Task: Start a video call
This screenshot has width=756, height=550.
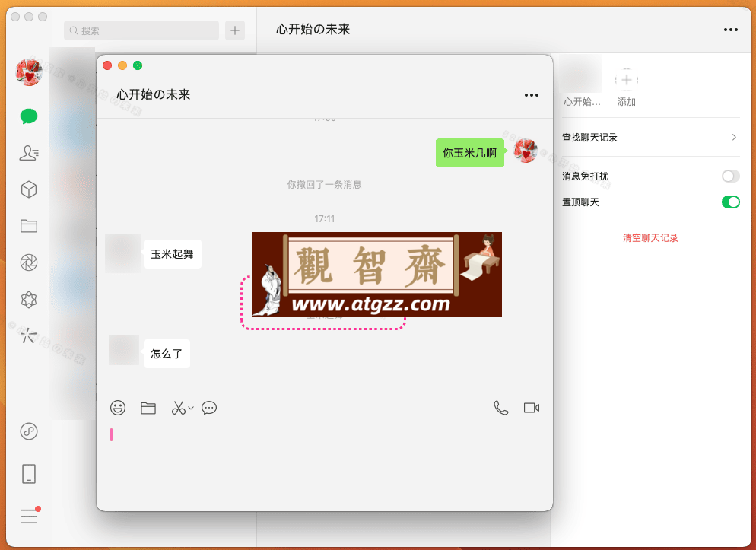Action: [x=532, y=408]
